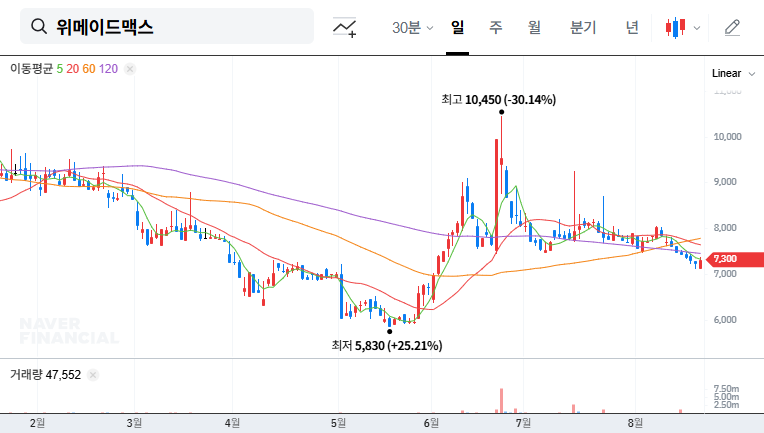Viewport: 764px width, 433px height.
Task: Select the pencil drawing tool
Action: pyautogui.click(x=732, y=27)
